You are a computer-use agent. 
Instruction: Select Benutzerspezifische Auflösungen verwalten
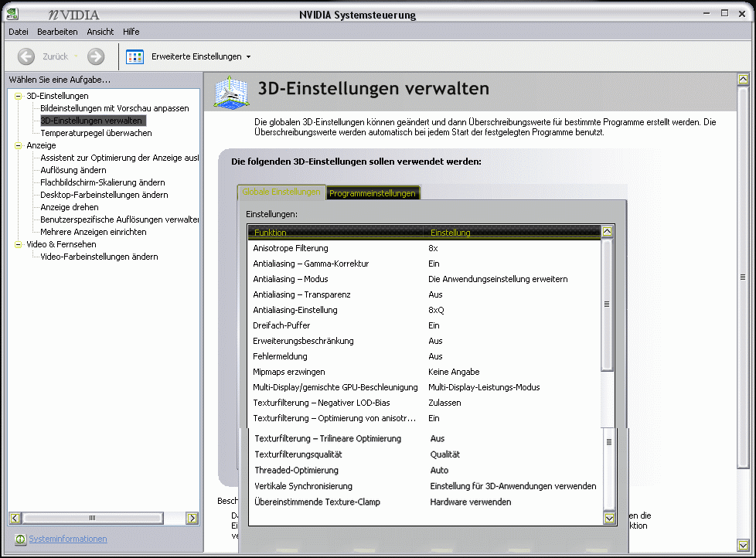(x=120, y=219)
